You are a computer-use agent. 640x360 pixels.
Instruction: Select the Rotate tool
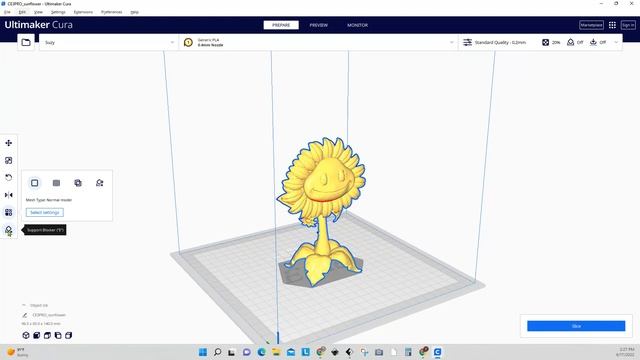point(9,178)
